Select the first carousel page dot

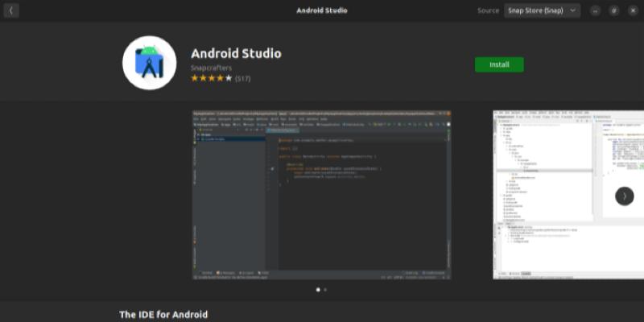click(318, 289)
